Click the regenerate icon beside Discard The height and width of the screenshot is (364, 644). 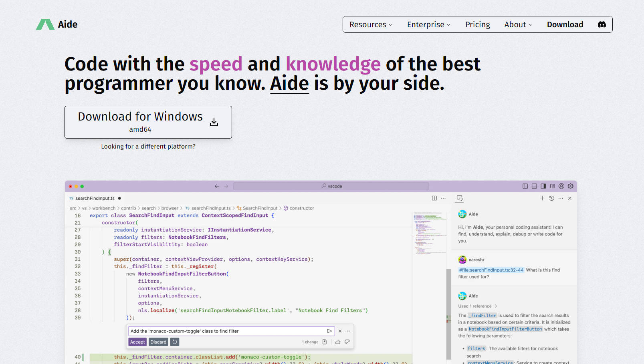tap(174, 342)
